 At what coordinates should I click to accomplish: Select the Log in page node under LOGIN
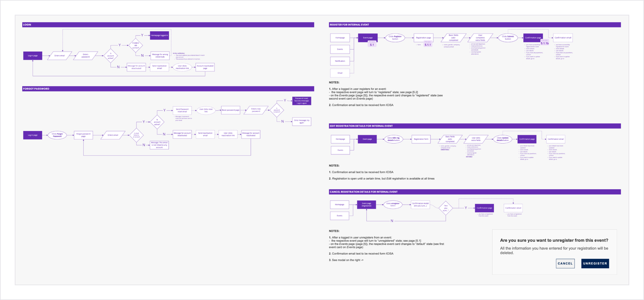[33, 56]
